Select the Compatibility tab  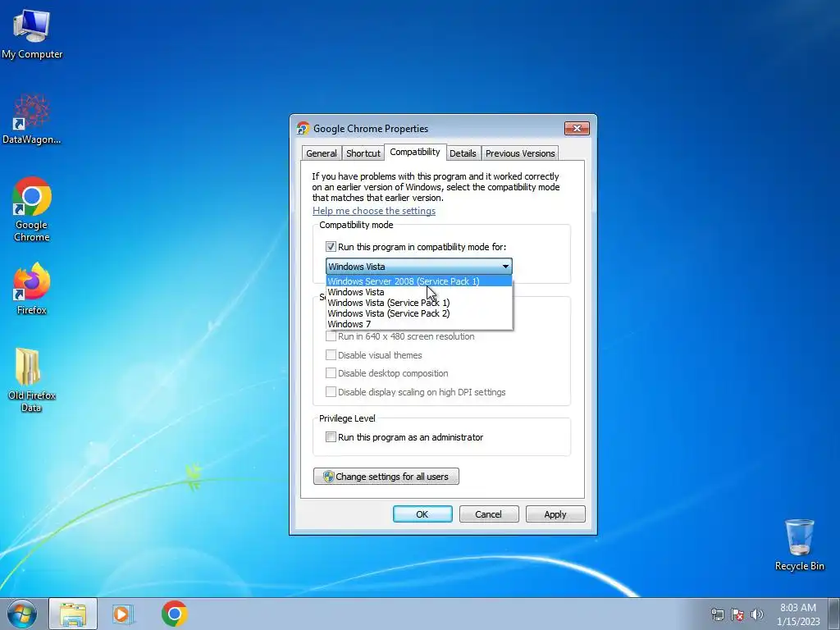click(414, 152)
